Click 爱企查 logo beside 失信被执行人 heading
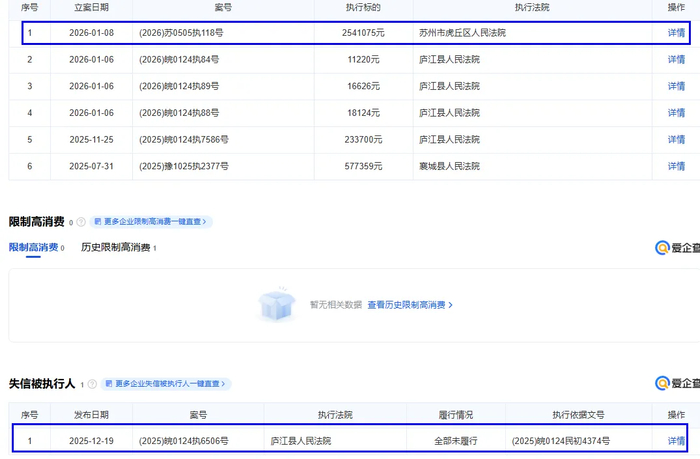The image size is (700, 459). click(677, 383)
